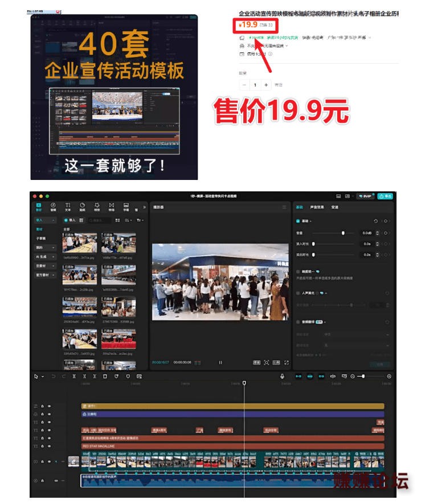
Task: Toggle the 基础 checkbox in audio panel
Action: tap(298, 221)
